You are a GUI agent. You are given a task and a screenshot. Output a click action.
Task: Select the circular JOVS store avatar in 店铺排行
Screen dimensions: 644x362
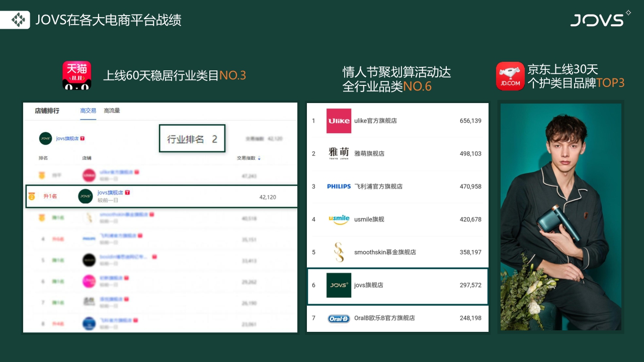pos(45,138)
